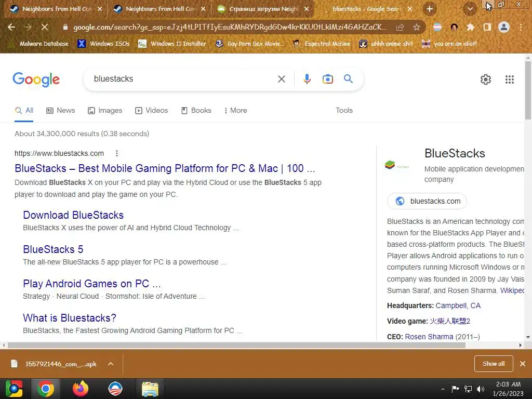532x399 pixels.
Task: Open the Download BlueStacks sitelink
Action: (73, 215)
